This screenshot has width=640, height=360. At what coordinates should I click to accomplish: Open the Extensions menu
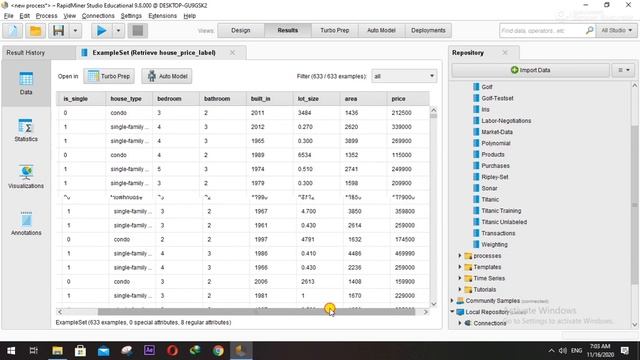162,16
